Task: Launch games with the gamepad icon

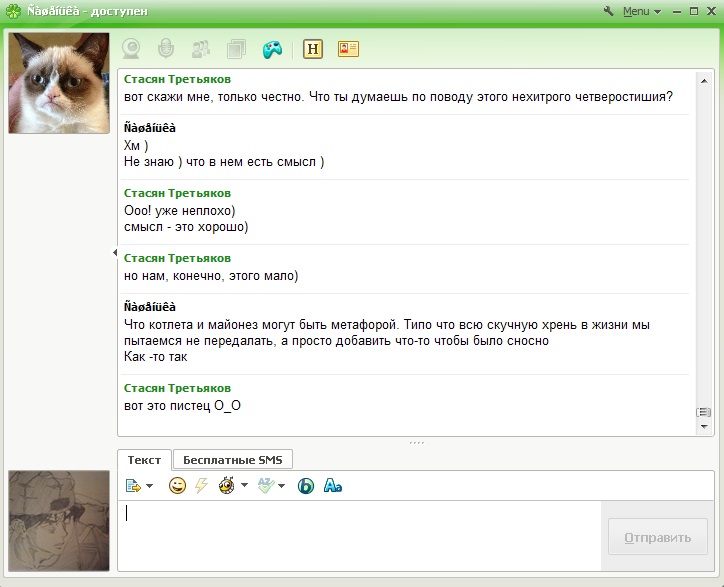Action: [272, 49]
